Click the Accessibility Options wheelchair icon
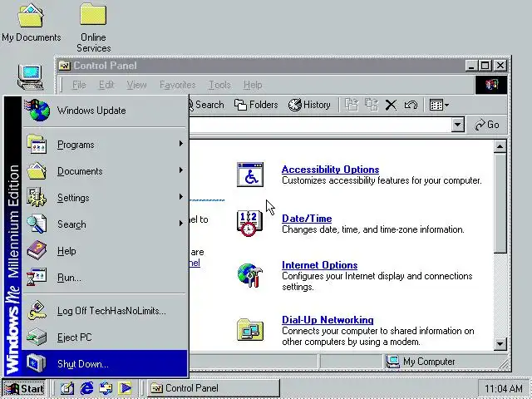Viewport: 532px width, 399px height. pos(250,175)
